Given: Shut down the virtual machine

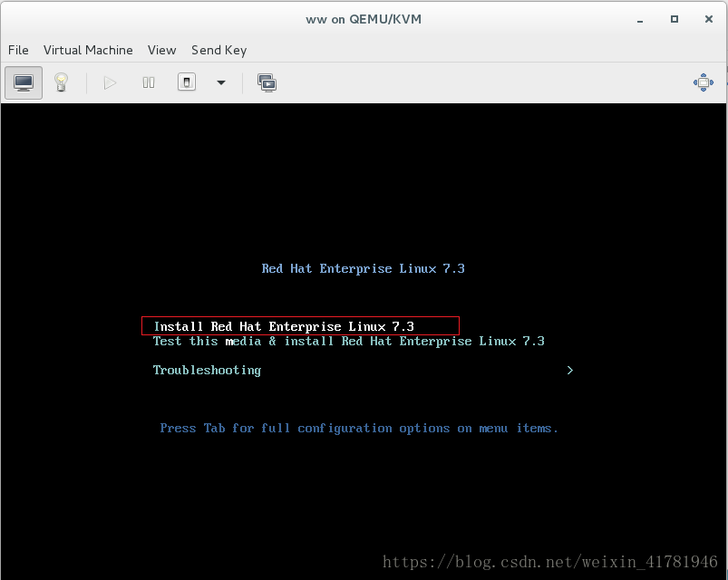Looking at the screenshot, I should coord(187,82).
